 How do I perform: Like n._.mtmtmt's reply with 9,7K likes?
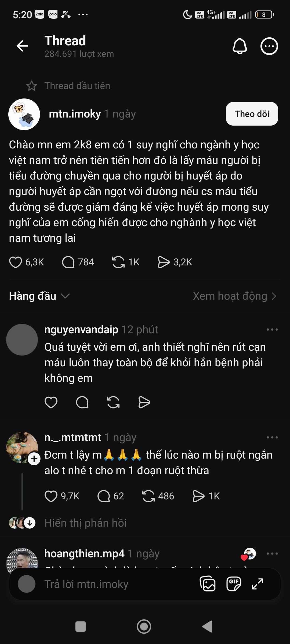click(x=51, y=496)
